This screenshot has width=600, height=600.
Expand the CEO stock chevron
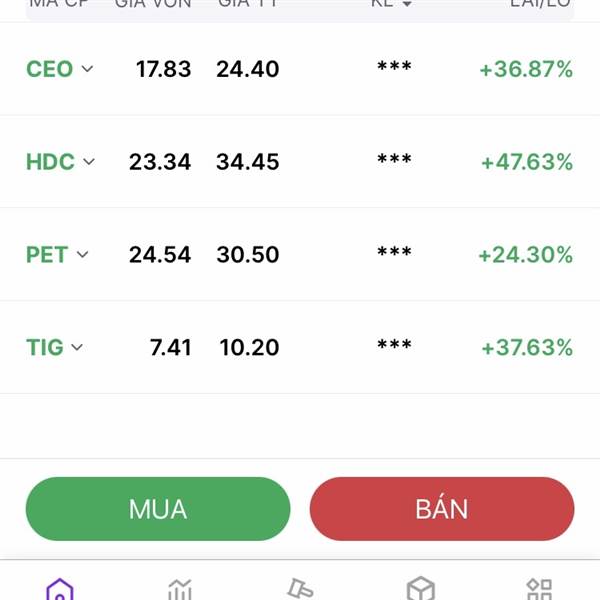(87, 69)
